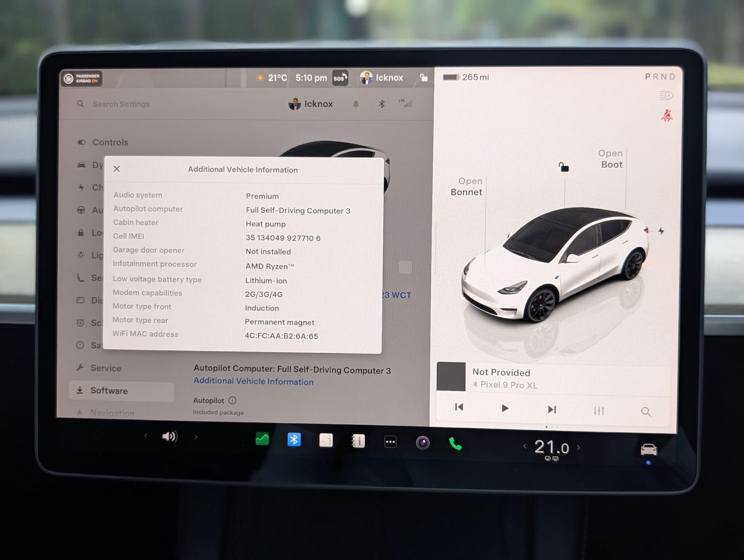Search media with magnifier icon
The width and height of the screenshot is (744, 560).
[x=646, y=412]
